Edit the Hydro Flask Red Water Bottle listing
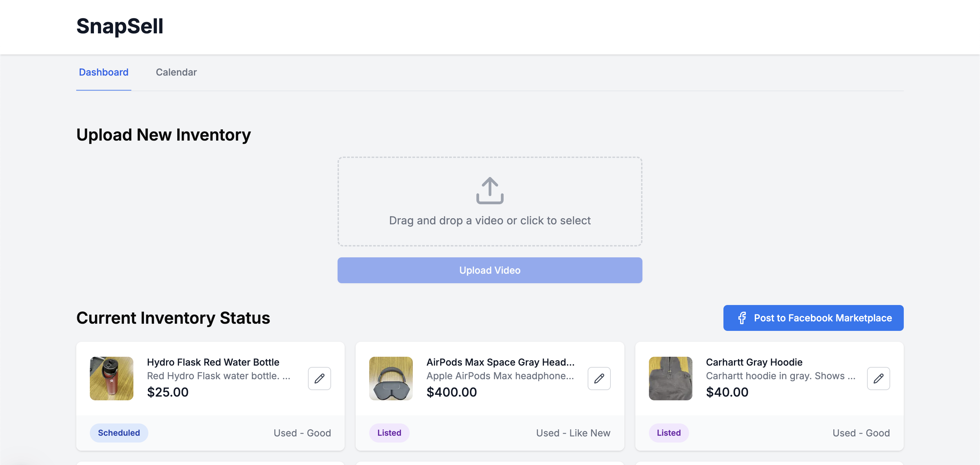 [319, 378]
